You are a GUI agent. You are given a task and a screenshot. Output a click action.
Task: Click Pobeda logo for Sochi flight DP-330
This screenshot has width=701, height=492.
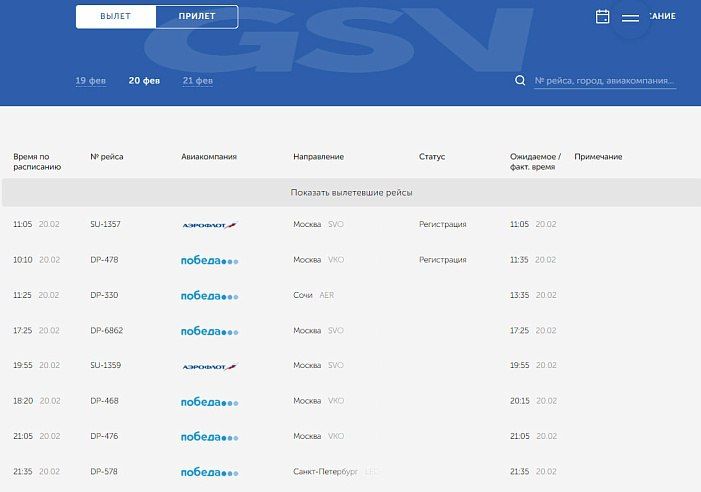click(209, 296)
